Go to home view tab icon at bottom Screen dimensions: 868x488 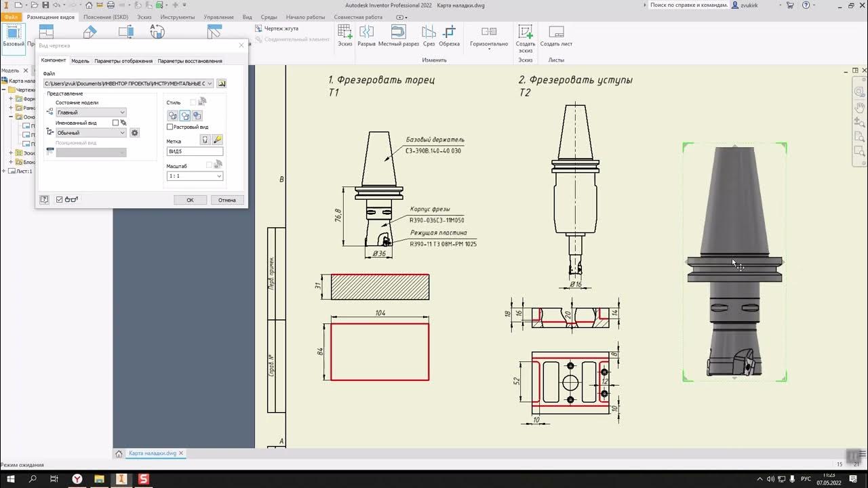(x=119, y=453)
